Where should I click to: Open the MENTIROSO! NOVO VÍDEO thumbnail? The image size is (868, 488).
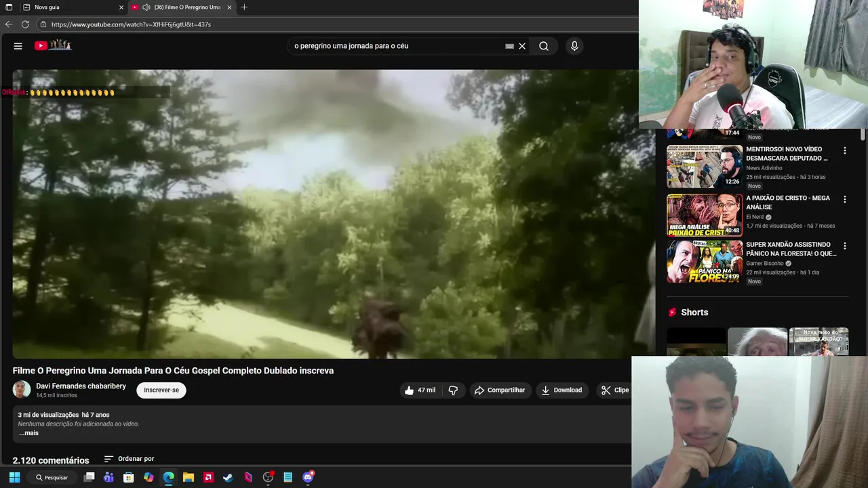[704, 167]
